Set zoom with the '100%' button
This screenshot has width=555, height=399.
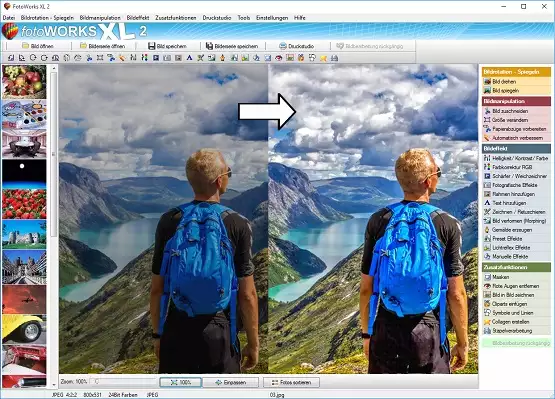pos(181,382)
